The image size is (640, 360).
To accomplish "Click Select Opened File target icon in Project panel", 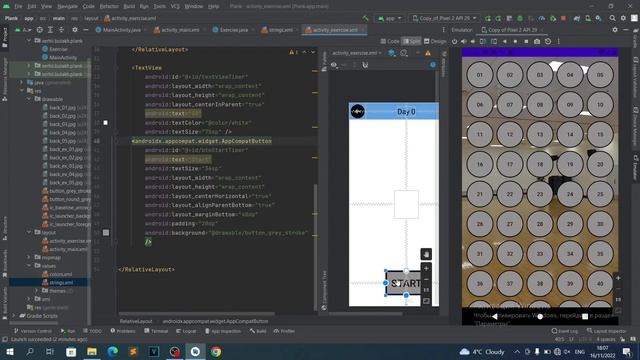I will pos(40,30).
